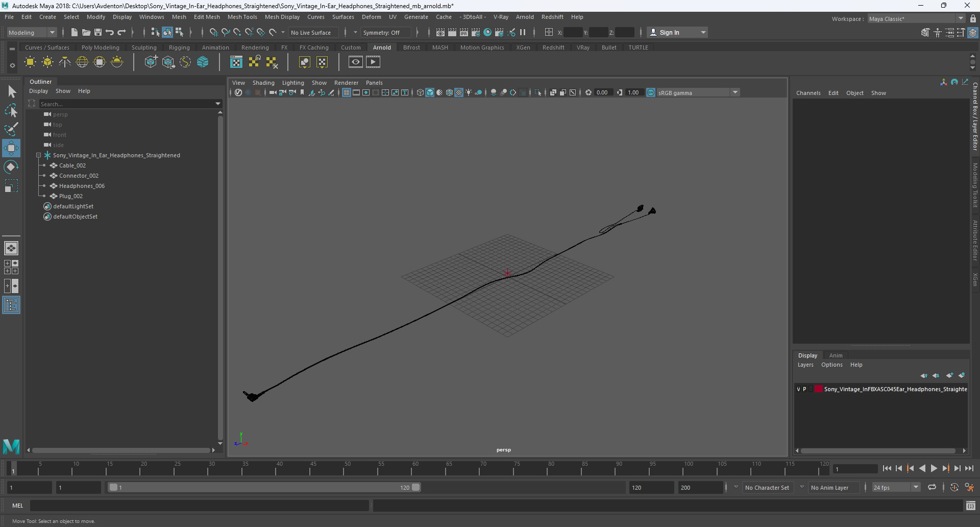Toggle viewport textured display icon
The width and height of the screenshot is (980, 527).
point(459,92)
